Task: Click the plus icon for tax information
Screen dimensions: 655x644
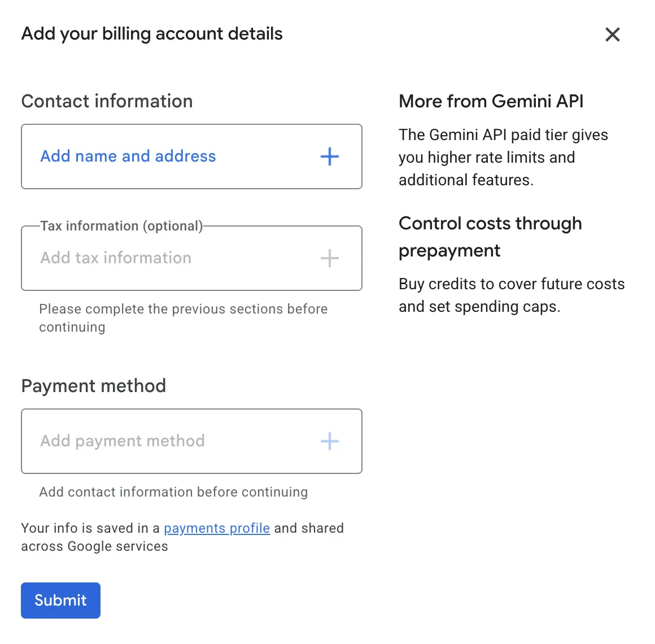Action: point(330,258)
